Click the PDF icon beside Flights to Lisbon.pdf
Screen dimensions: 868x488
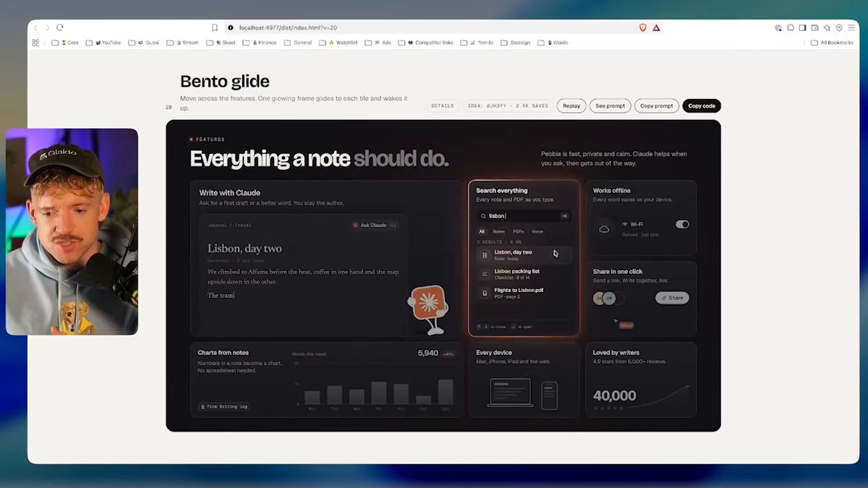(485, 293)
